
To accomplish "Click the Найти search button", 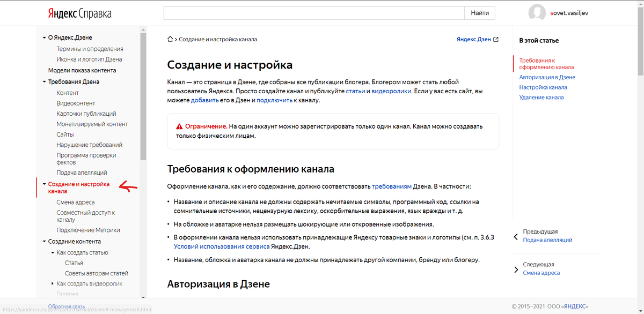I will [480, 13].
